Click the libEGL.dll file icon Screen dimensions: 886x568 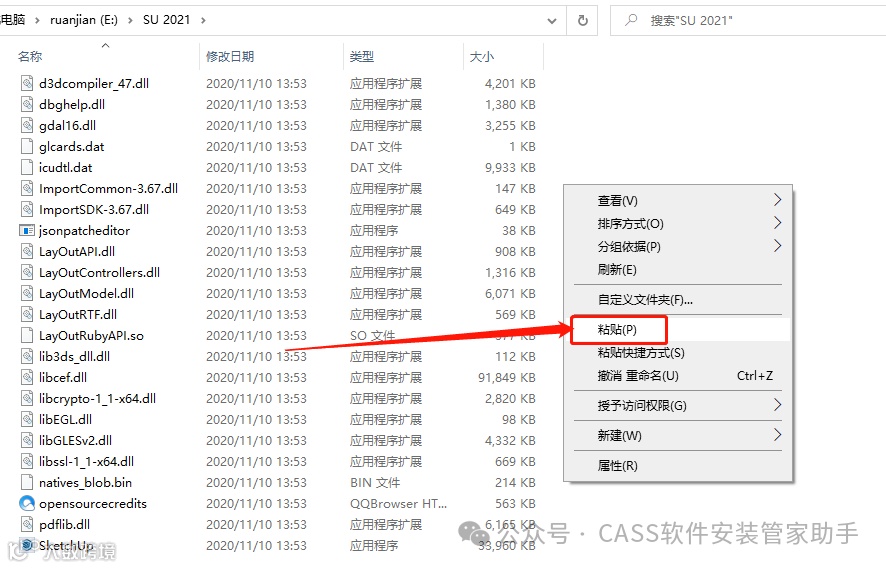coord(27,419)
